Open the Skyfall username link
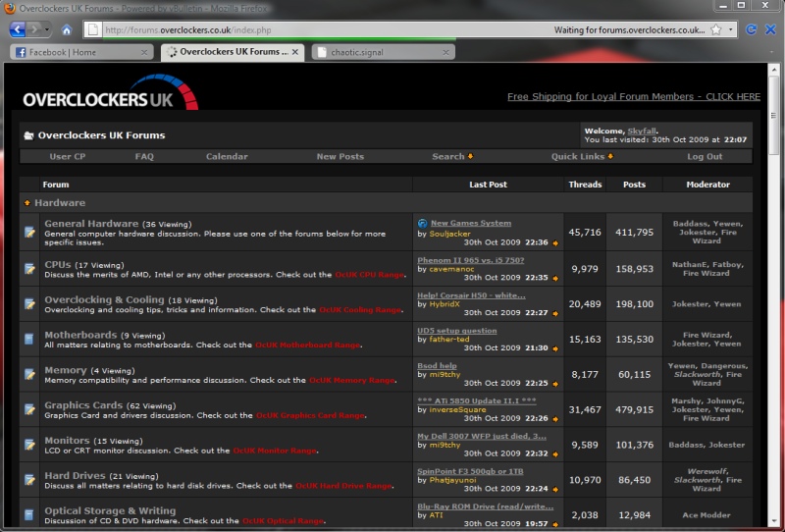Screen dimensions: 785x532 point(642,131)
